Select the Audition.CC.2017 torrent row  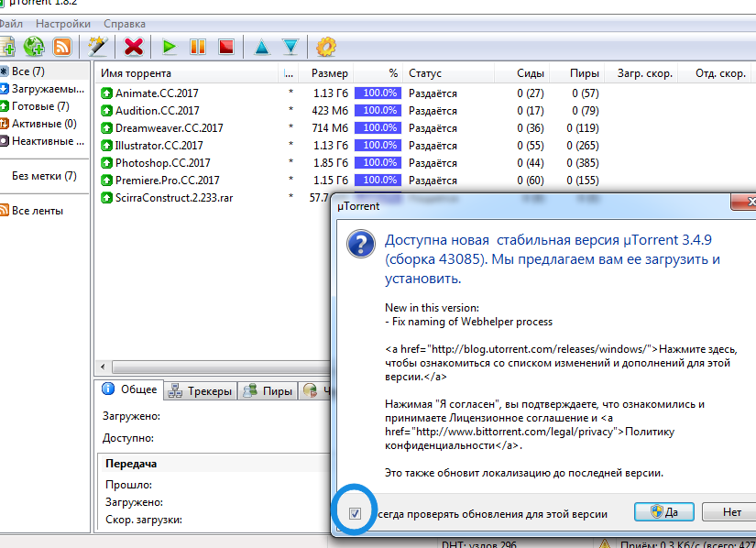[424, 110]
